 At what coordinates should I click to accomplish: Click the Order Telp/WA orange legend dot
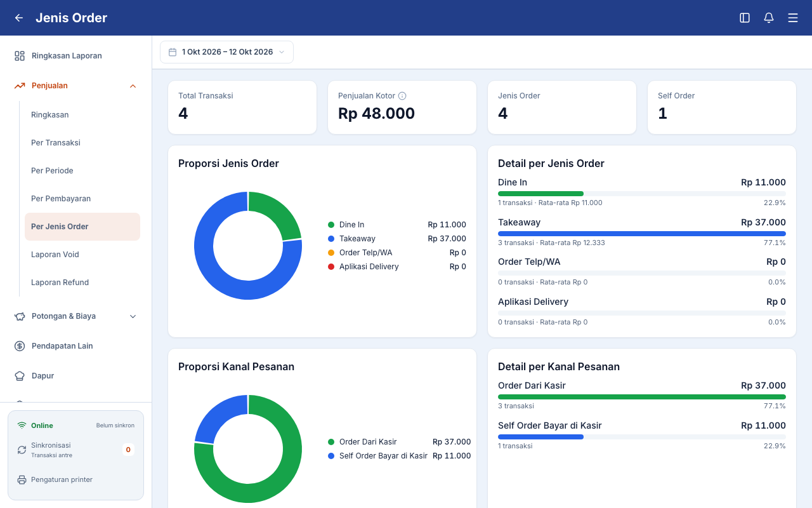point(331,253)
